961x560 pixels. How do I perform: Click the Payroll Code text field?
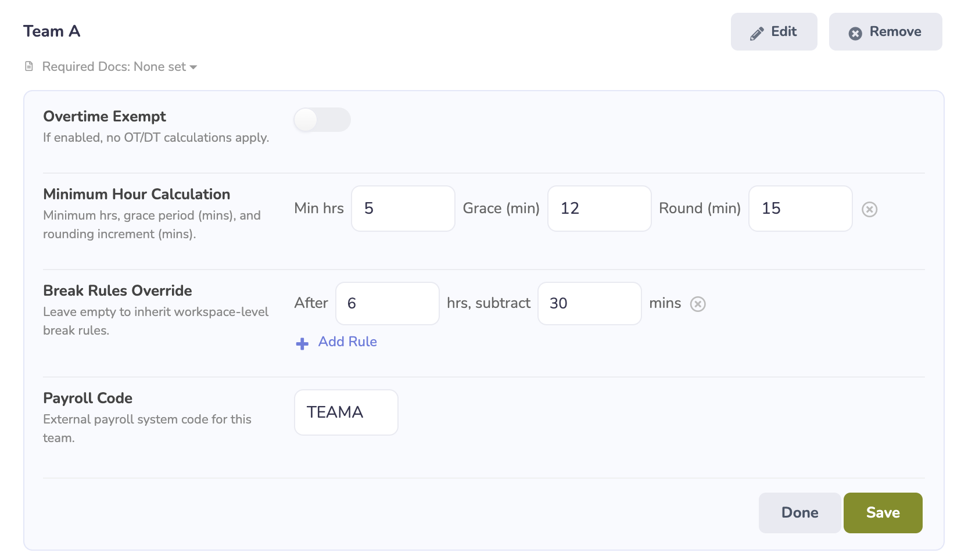pos(346,412)
